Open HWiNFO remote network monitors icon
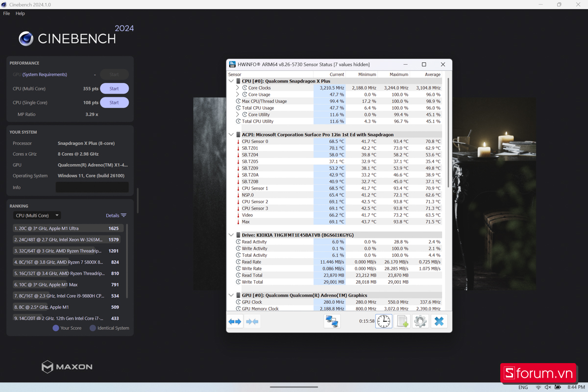 332,321
